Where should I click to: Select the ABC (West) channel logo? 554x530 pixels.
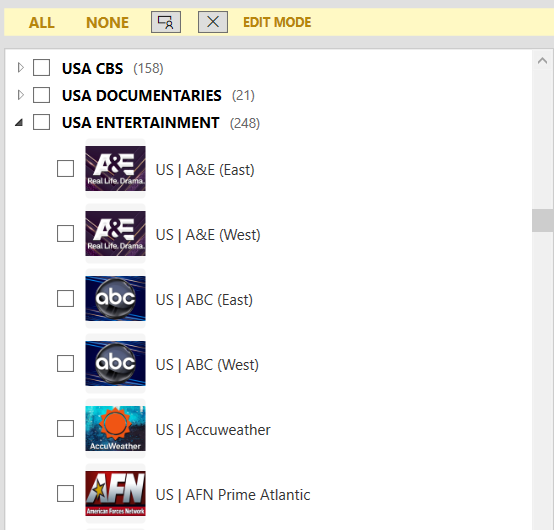coord(115,364)
